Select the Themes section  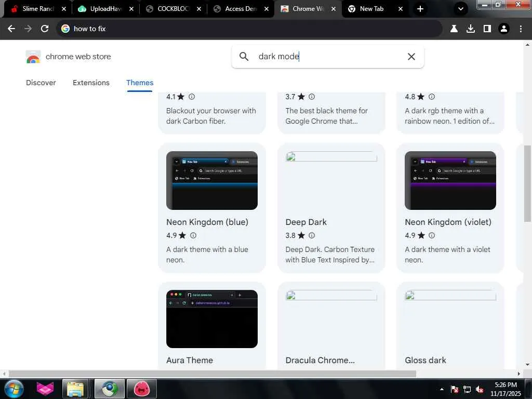click(x=140, y=83)
